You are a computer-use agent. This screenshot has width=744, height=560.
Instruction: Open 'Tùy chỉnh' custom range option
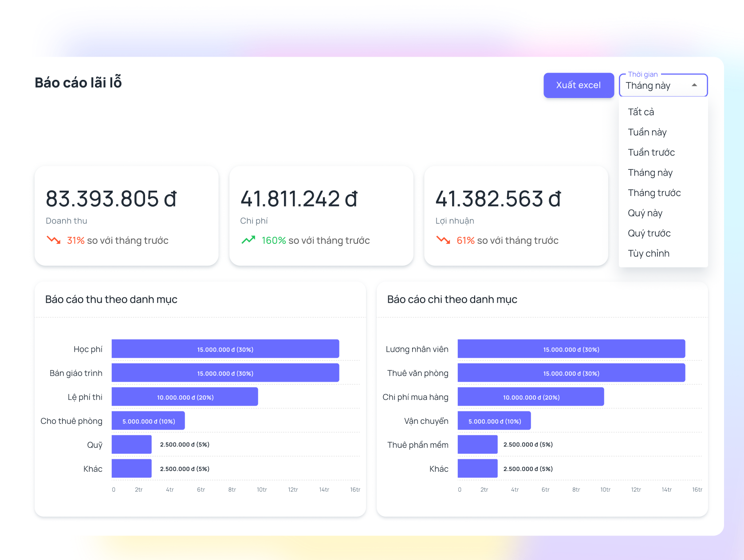click(x=649, y=254)
